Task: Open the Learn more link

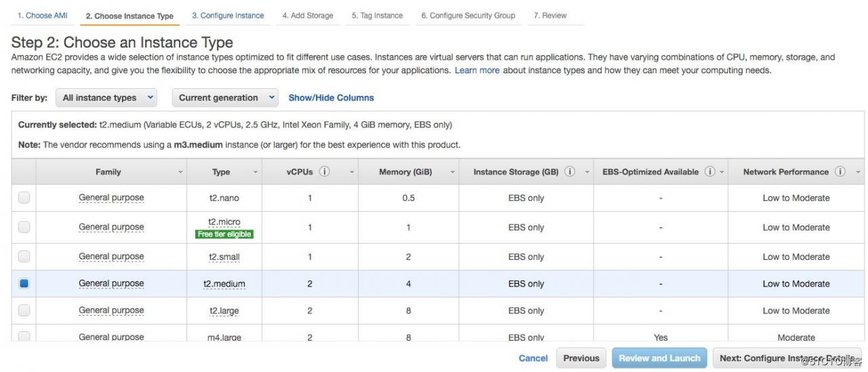Action: click(477, 71)
